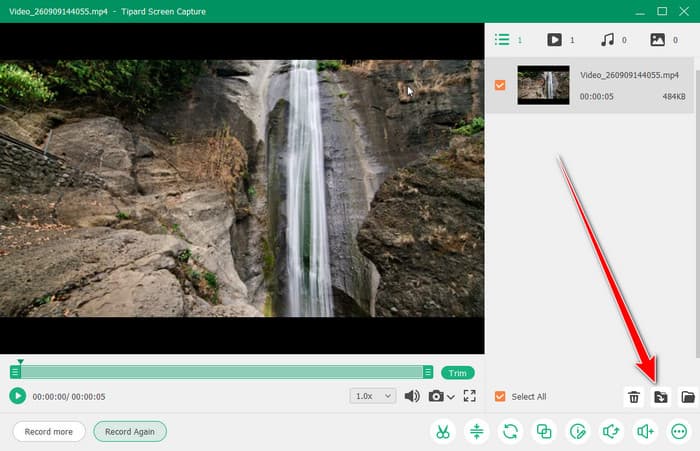Click the export file icon
The height and width of the screenshot is (451, 700).
point(660,397)
